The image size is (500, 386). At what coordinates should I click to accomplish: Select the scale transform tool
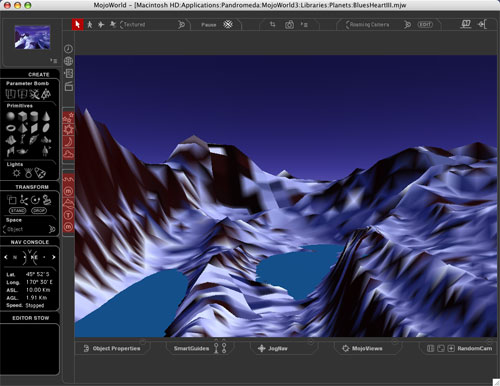point(12,200)
